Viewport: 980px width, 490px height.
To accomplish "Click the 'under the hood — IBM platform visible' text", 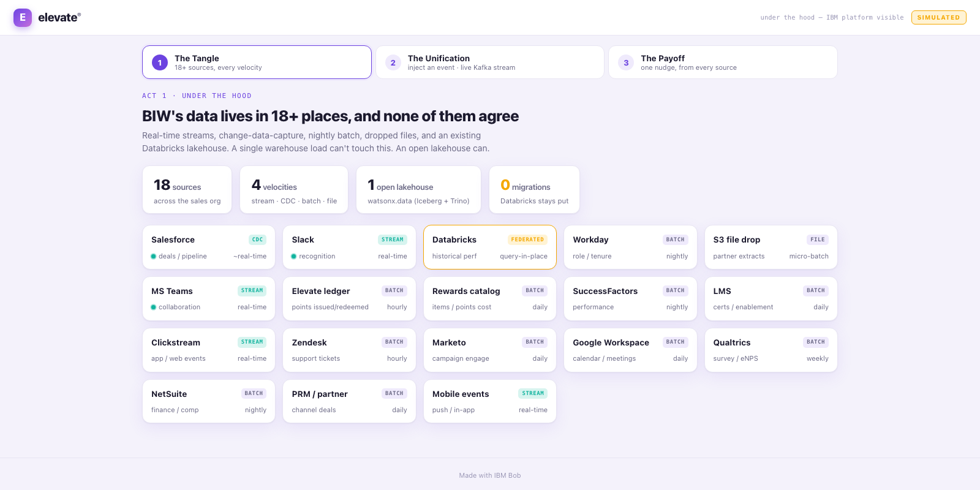I will (x=832, y=18).
